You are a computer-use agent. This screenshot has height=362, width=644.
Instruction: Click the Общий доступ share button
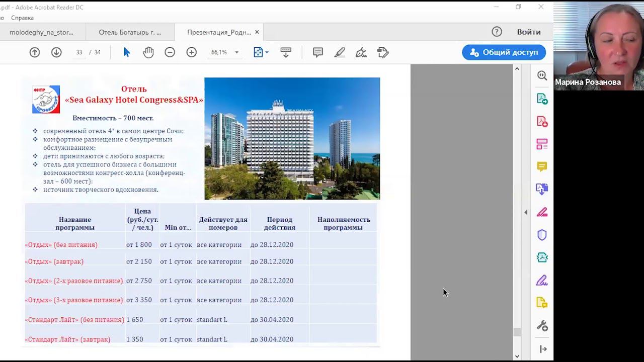point(504,52)
